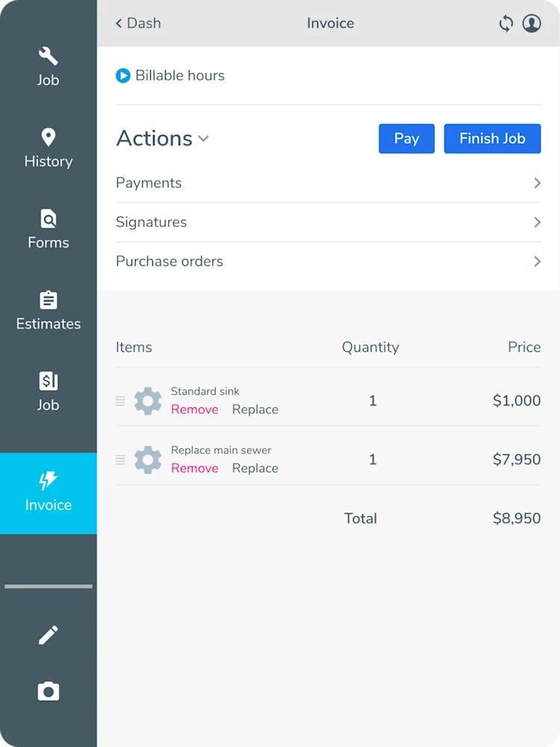Remove the Standard sink item
560x747 pixels.
[x=194, y=409]
